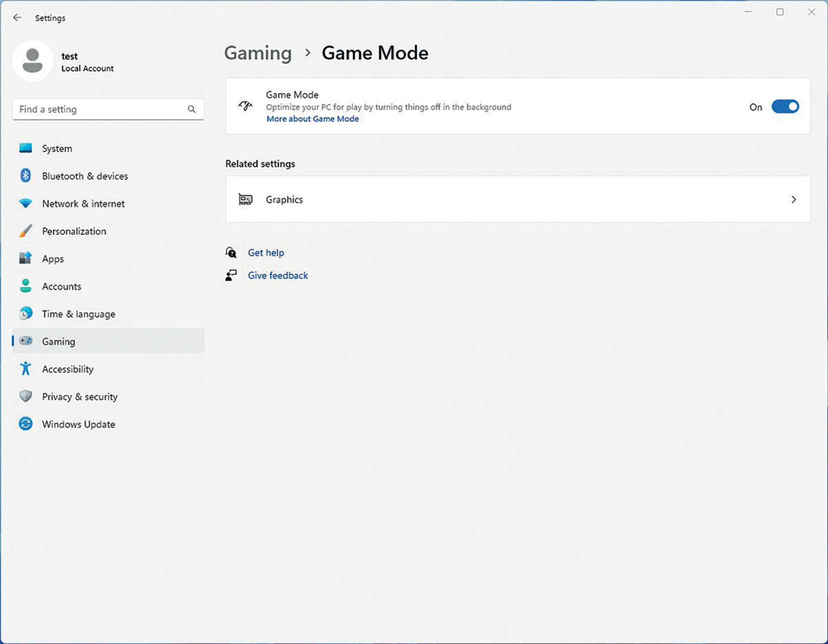Maximize the Settings window
The height and width of the screenshot is (644, 828).
pyautogui.click(x=780, y=12)
